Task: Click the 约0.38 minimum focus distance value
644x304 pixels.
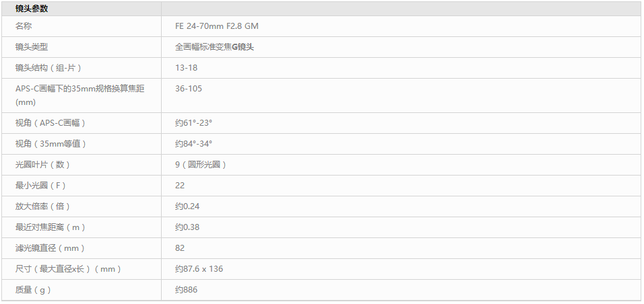Action: point(187,227)
